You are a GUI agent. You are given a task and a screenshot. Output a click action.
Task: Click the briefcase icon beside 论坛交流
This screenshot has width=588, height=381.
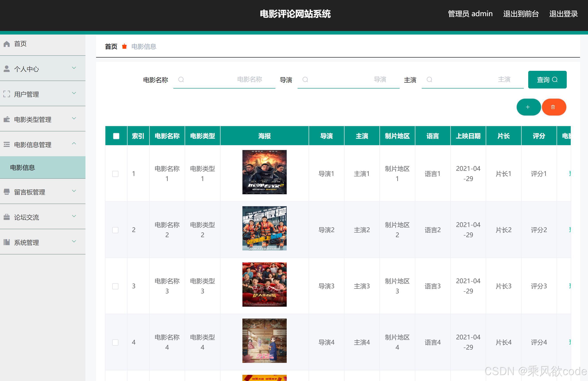(x=7, y=217)
